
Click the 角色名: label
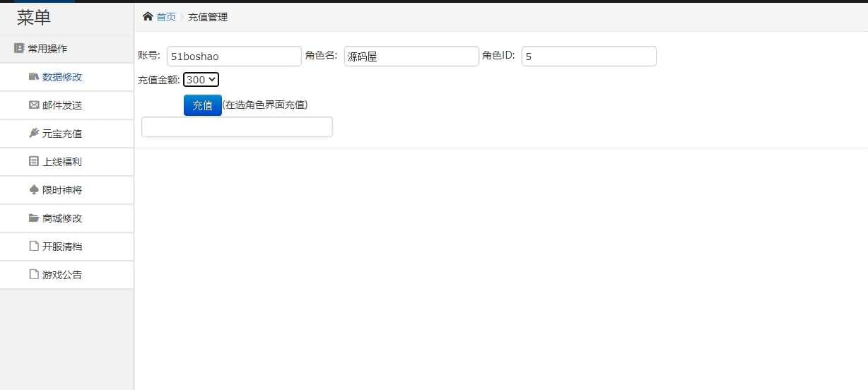(x=322, y=55)
